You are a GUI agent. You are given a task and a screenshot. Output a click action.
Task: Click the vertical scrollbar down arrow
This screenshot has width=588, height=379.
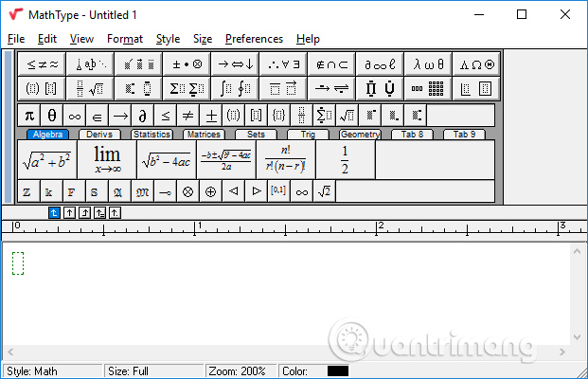click(x=577, y=337)
